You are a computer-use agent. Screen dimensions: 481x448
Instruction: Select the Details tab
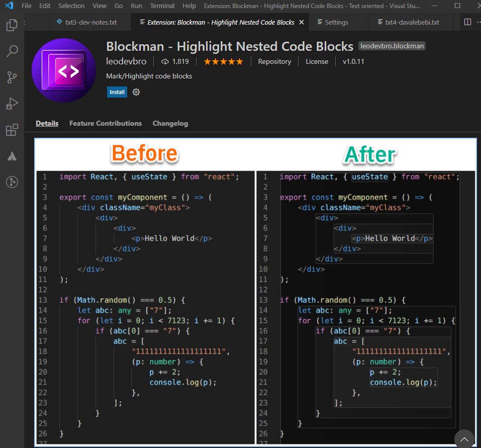[x=47, y=123]
